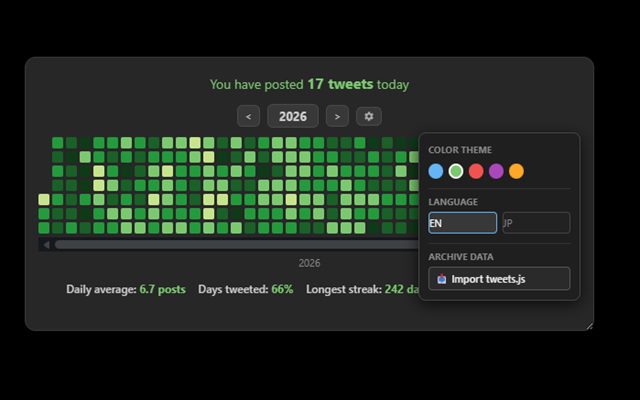640x400 pixels.
Task: Click the Import tweets.js button
Action: click(499, 279)
